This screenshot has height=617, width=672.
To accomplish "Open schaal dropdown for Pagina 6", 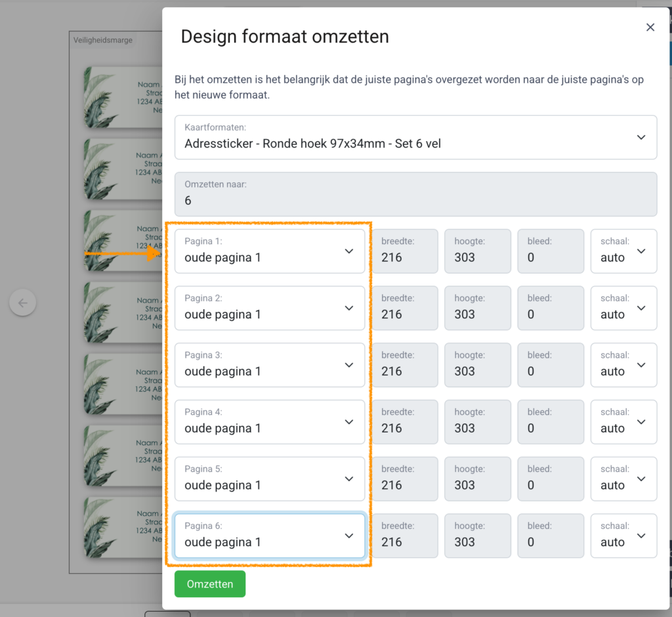I will 623,536.
